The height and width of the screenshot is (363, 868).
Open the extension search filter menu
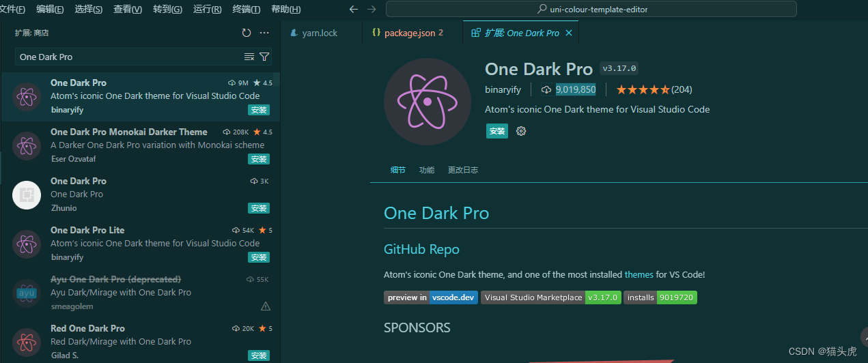pyautogui.click(x=264, y=57)
